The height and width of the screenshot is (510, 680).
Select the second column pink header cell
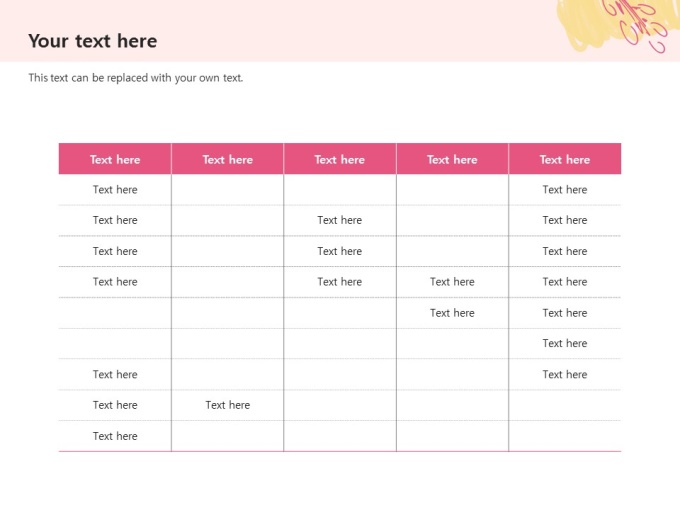coord(228,159)
